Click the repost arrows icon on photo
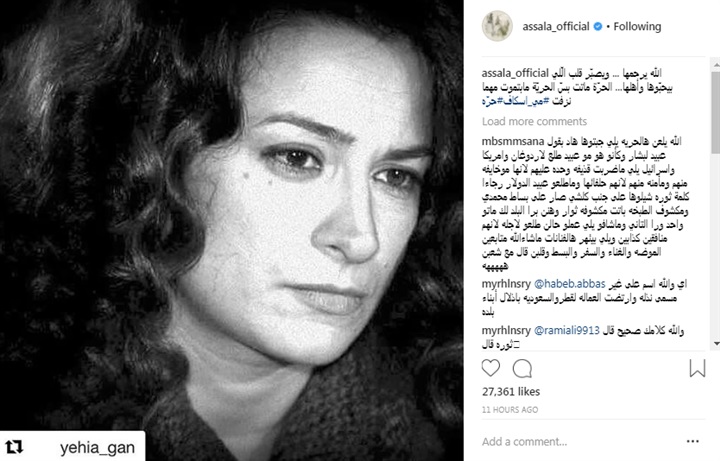Image resolution: width=720 pixels, height=461 pixels. coord(14,447)
